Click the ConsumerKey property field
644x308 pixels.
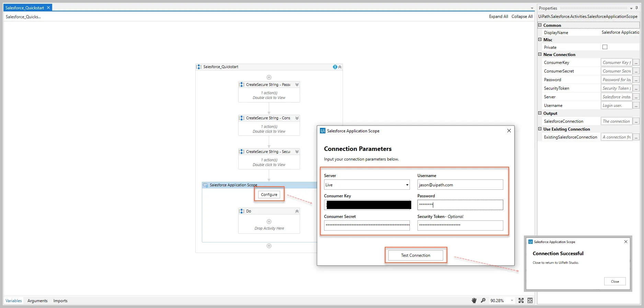[617, 63]
